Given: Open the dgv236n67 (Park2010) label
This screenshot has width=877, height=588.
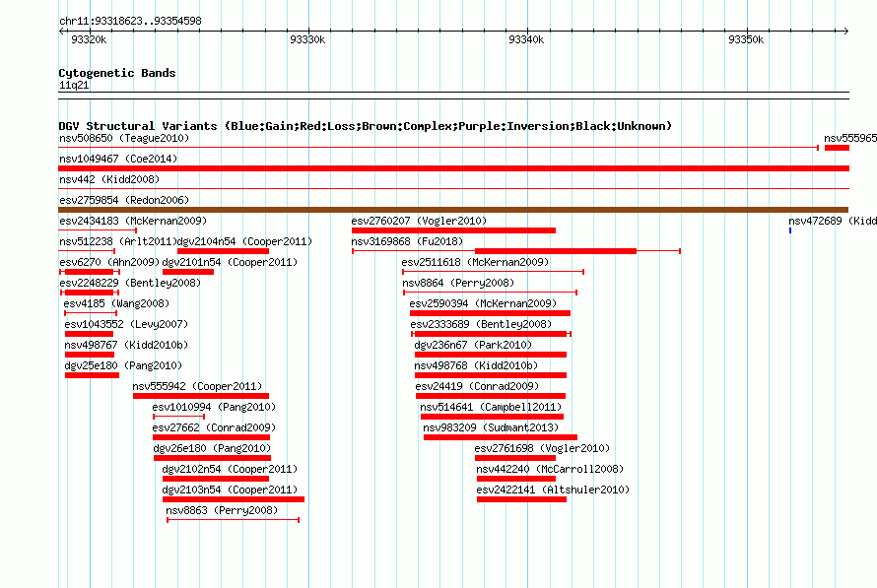Looking at the screenshot, I should click(473, 345).
